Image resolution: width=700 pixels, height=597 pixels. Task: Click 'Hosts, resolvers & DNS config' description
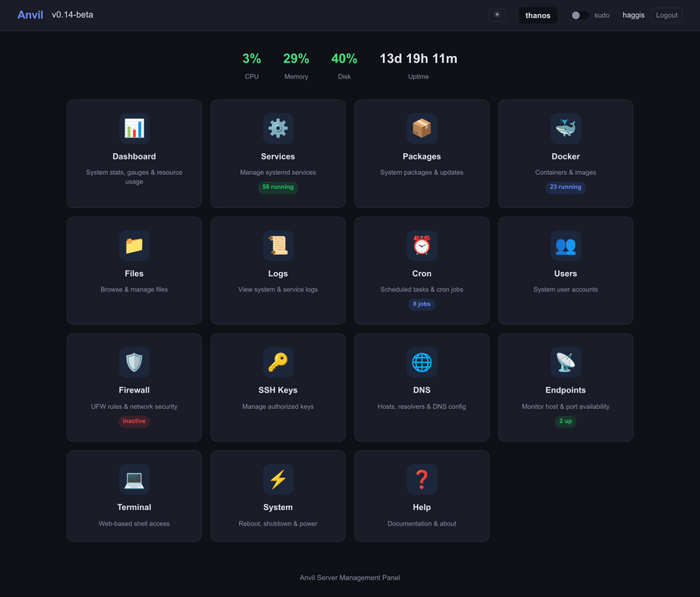point(421,407)
